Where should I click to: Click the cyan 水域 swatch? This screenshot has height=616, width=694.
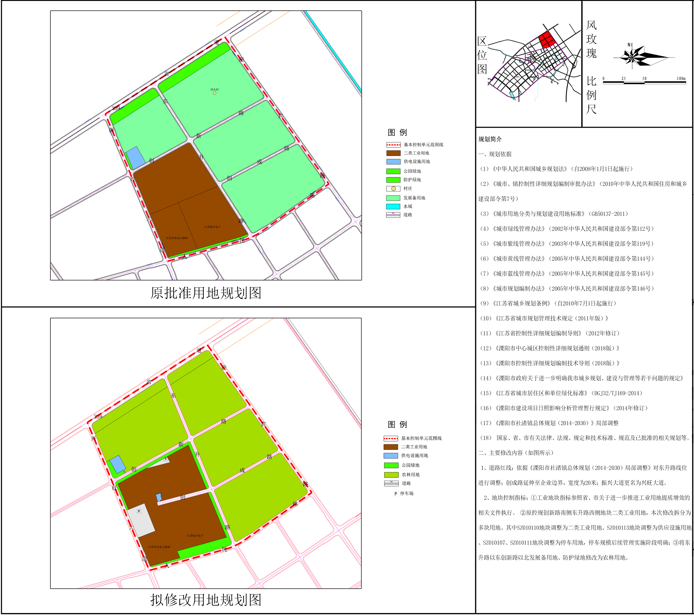[393, 206]
